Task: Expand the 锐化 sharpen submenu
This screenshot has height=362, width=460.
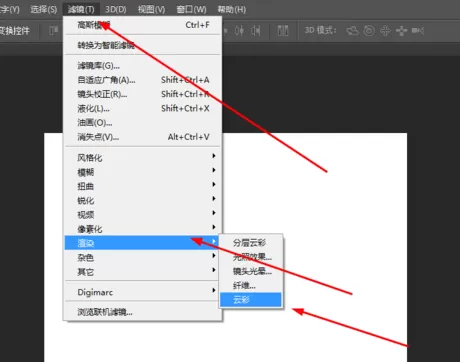Action: 143,200
